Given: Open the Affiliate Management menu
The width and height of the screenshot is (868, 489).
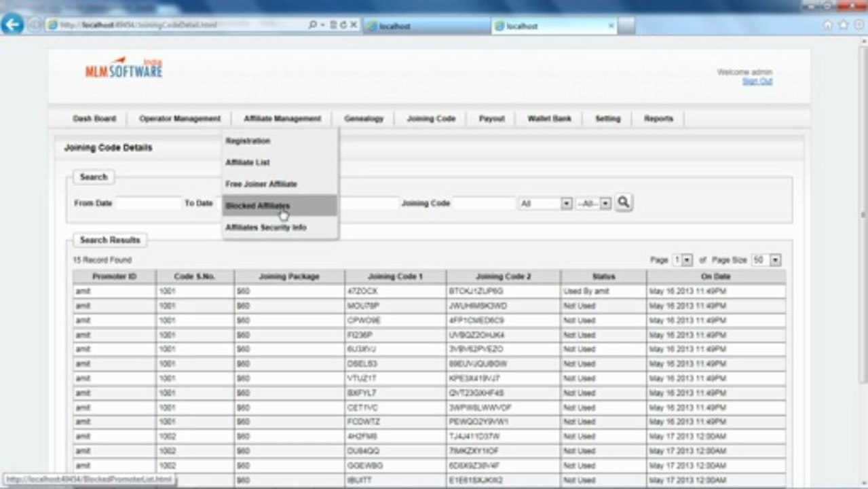Looking at the screenshot, I should pos(282,118).
